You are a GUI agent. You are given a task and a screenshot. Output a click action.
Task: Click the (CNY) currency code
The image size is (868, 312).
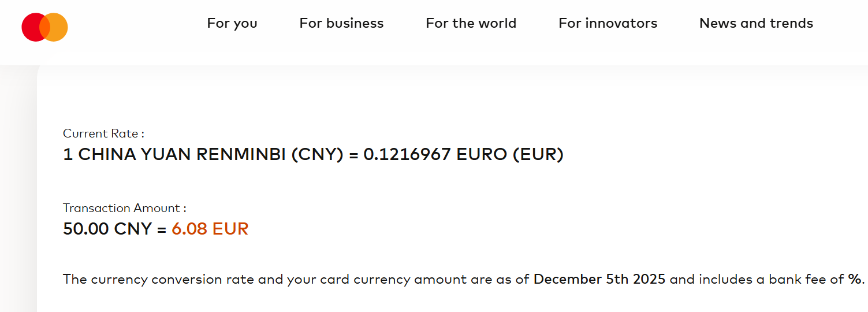pyautogui.click(x=317, y=155)
